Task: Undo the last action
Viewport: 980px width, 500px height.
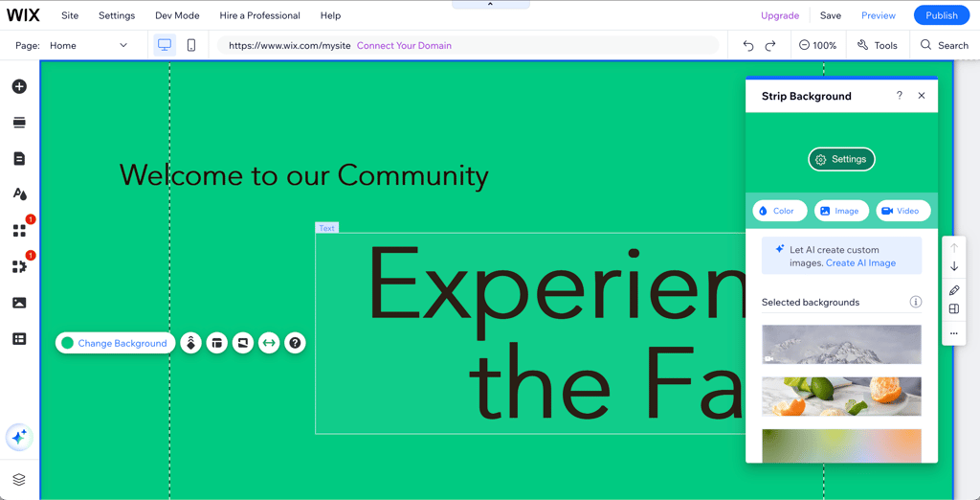Action: coord(748,45)
